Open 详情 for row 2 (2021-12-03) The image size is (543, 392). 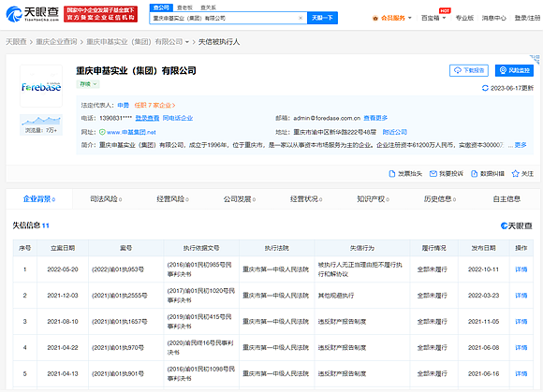point(521,296)
